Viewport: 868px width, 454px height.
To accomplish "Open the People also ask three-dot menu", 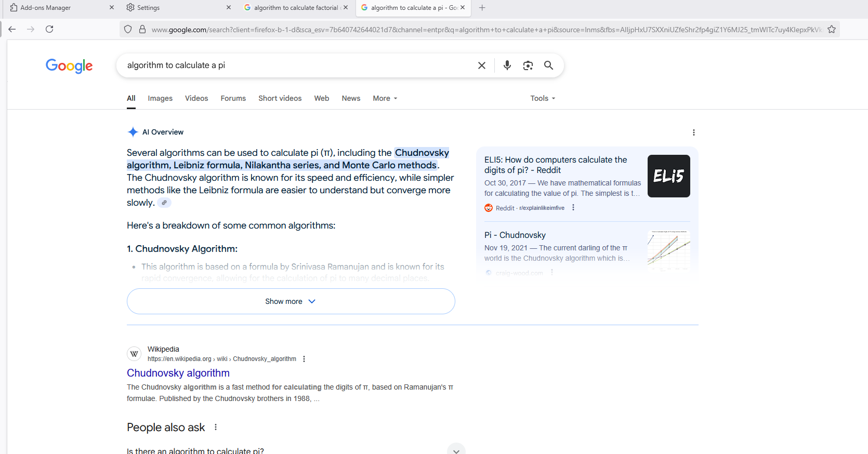I will (x=216, y=428).
